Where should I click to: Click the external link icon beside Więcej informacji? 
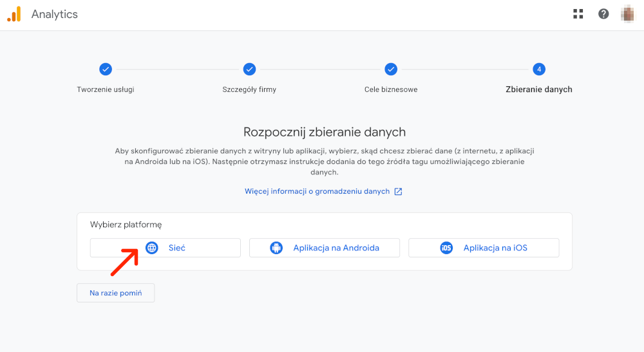click(x=398, y=192)
